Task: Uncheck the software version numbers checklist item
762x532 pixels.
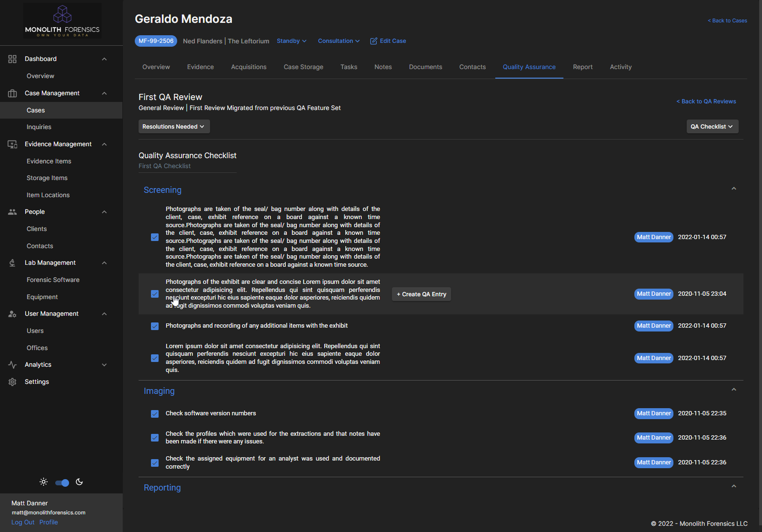Action: coord(154,414)
